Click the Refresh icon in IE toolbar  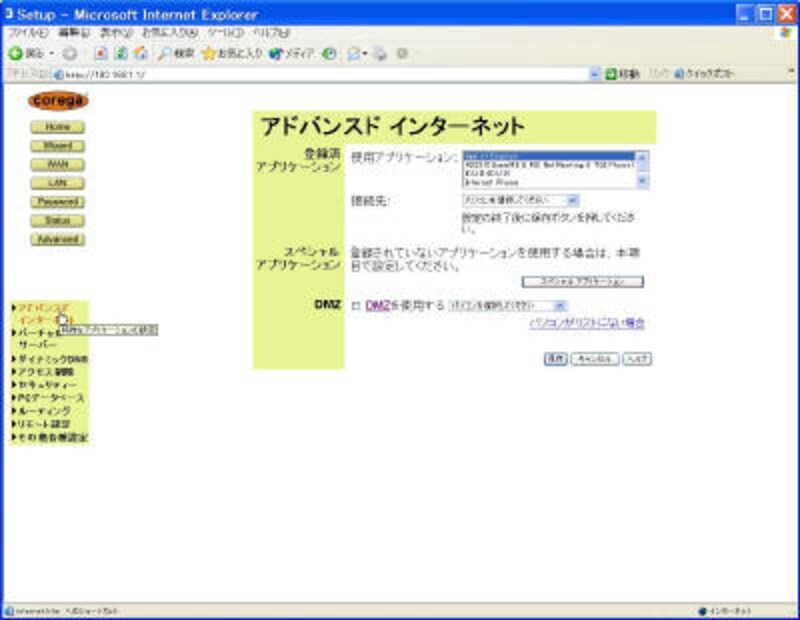point(120,53)
